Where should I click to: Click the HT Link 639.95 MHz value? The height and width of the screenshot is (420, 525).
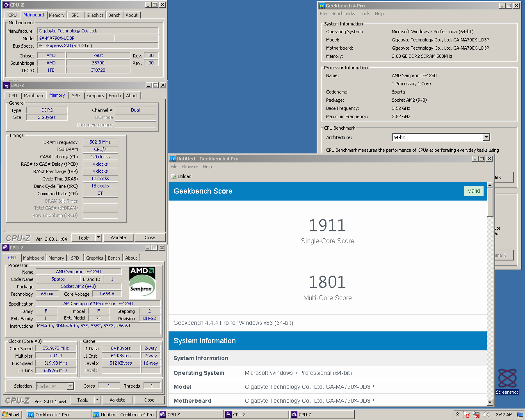tap(56, 370)
